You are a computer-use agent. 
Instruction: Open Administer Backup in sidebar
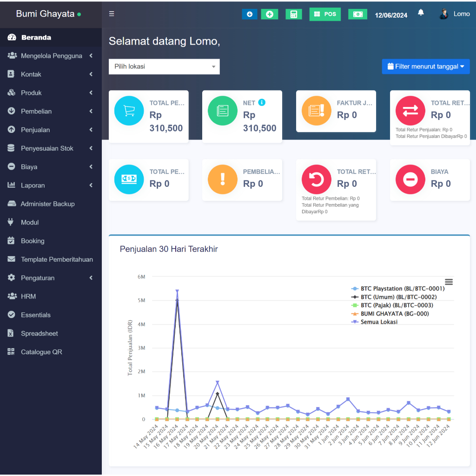47,204
